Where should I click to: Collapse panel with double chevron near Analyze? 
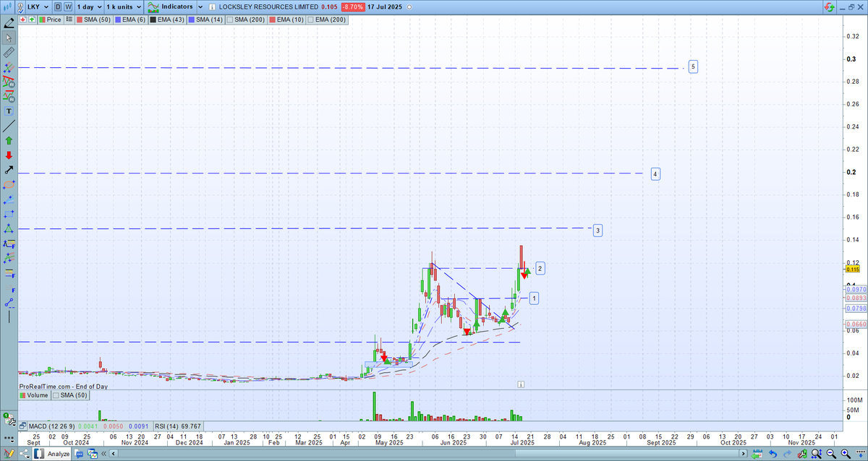click(103, 453)
